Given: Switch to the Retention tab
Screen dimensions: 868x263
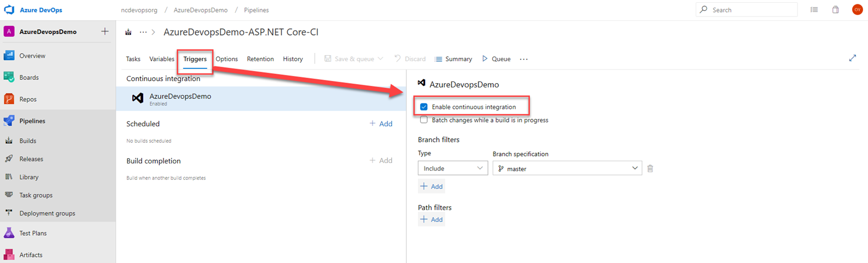Looking at the screenshot, I should pos(260,59).
